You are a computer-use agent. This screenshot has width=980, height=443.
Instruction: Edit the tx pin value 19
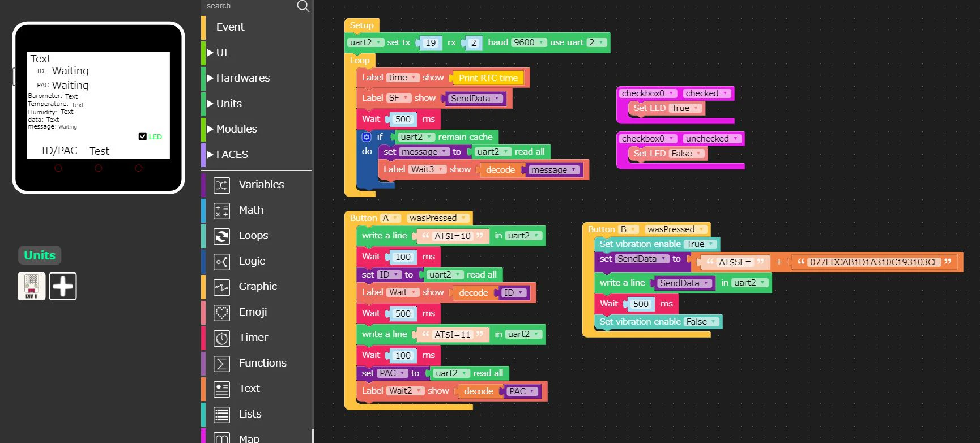coord(431,43)
